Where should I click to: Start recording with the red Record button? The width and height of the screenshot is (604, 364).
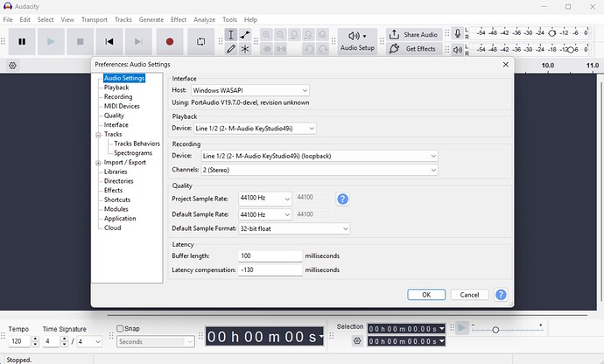click(170, 42)
